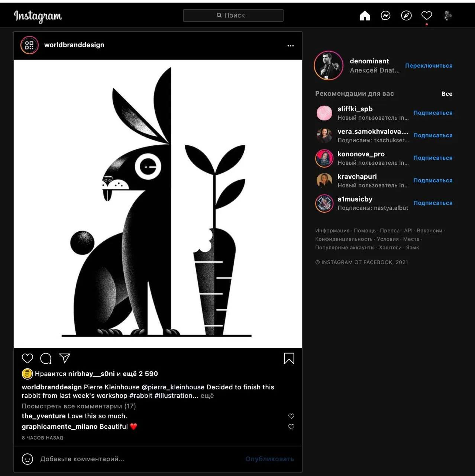Save the post with bookmark icon
This screenshot has width=475, height=476.
point(289,358)
